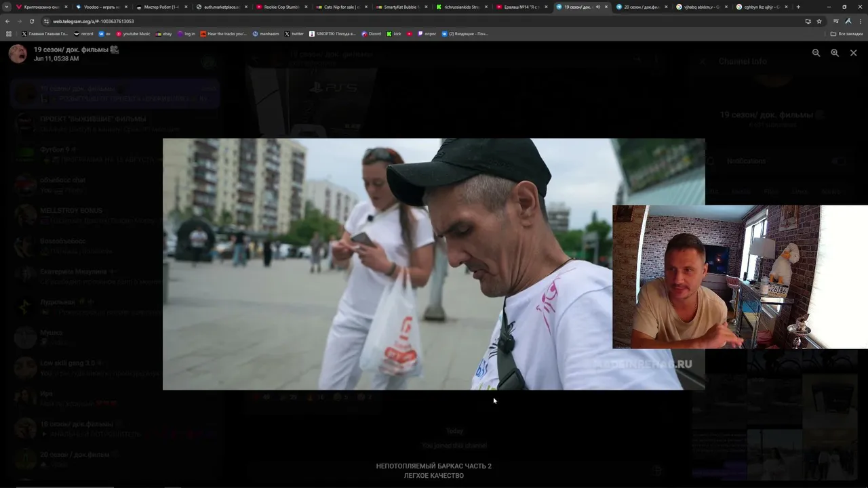Open the Chrome three-dot menu

tap(860, 21)
